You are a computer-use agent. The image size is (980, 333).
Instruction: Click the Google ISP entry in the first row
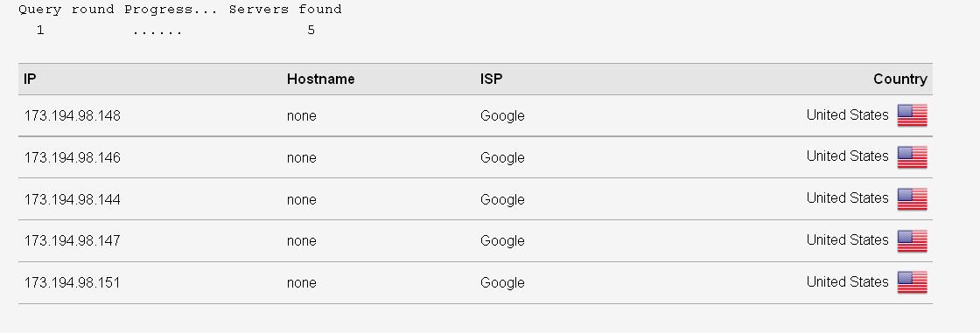click(502, 116)
